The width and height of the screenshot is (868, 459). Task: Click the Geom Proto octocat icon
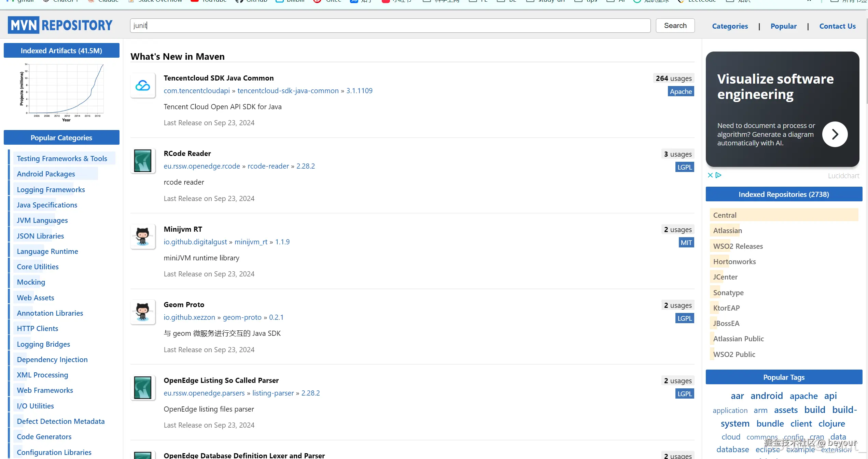(143, 312)
